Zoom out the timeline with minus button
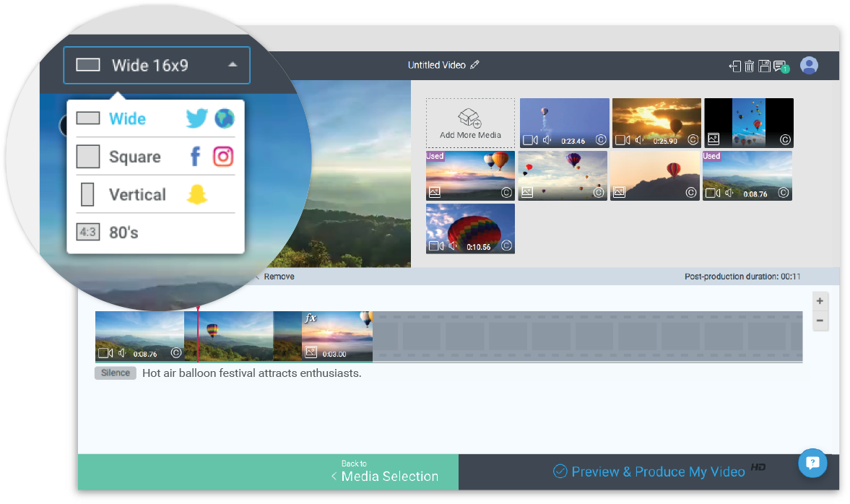Viewport: 850px width, 504px height. 820,321
